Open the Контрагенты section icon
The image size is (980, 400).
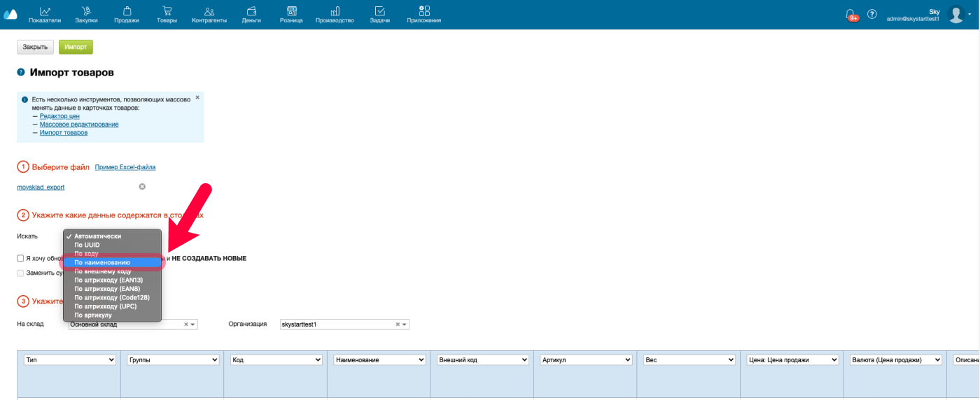pos(209,11)
